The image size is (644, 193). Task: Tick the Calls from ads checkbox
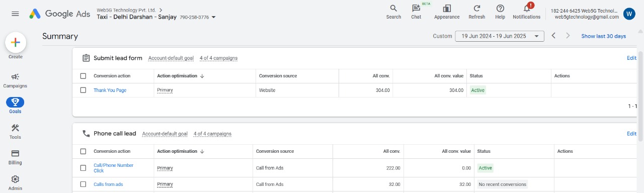(x=83, y=184)
